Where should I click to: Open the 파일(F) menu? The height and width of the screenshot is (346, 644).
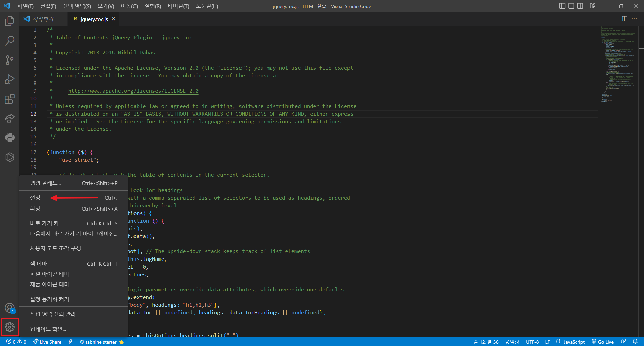point(25,6)
